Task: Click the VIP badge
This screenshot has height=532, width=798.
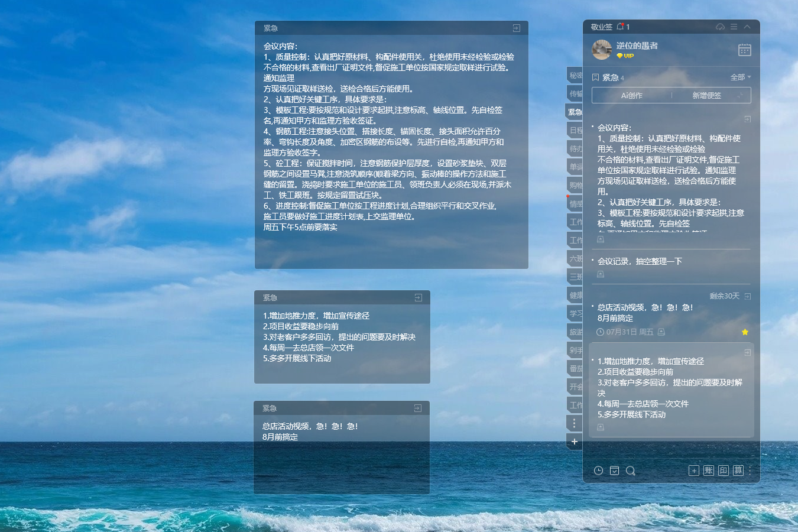Action: pos(625,56)
